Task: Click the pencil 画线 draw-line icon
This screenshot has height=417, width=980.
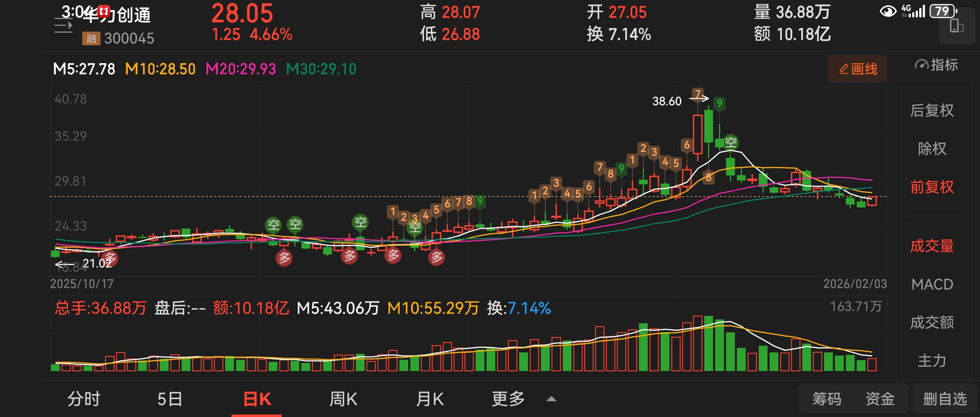Action: tap(844, 69)
